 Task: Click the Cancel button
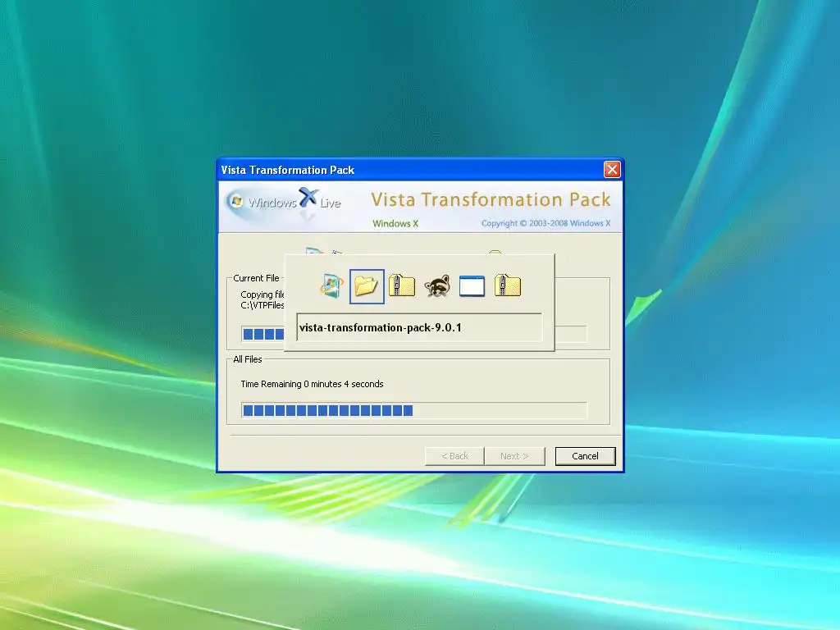[x=585, y=456]
